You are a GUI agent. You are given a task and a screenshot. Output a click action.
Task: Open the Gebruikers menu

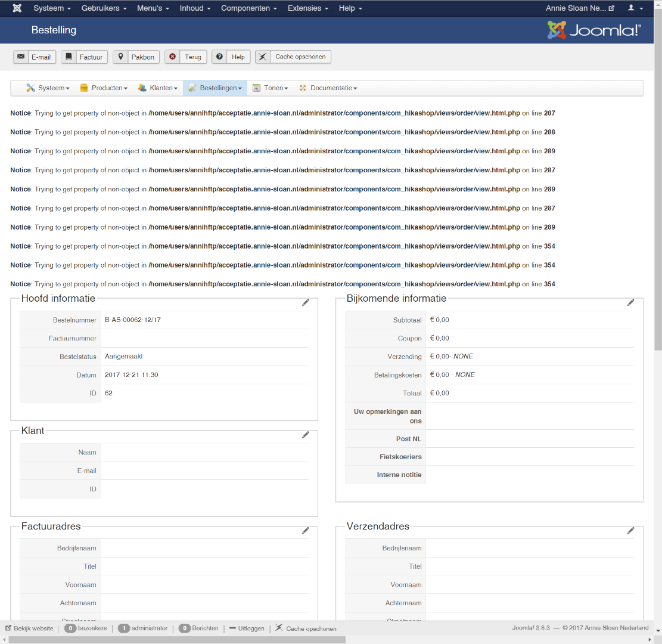[x=104, y=8]
